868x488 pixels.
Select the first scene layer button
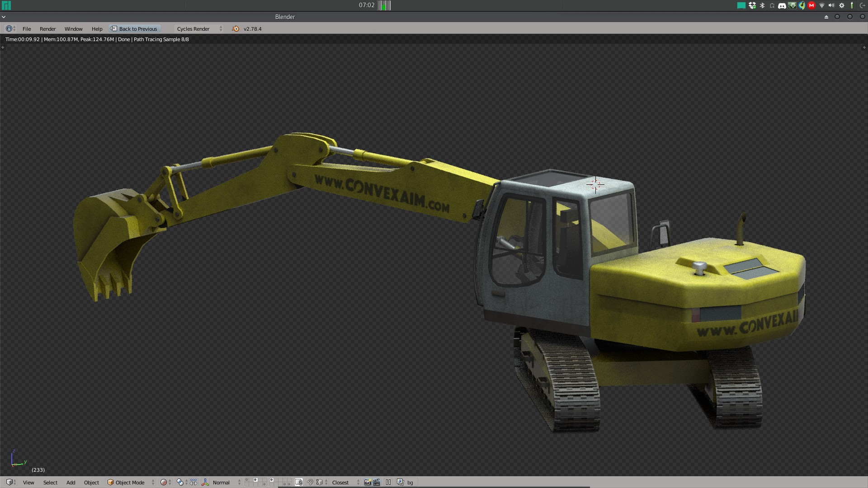click(x=247, y=480)
